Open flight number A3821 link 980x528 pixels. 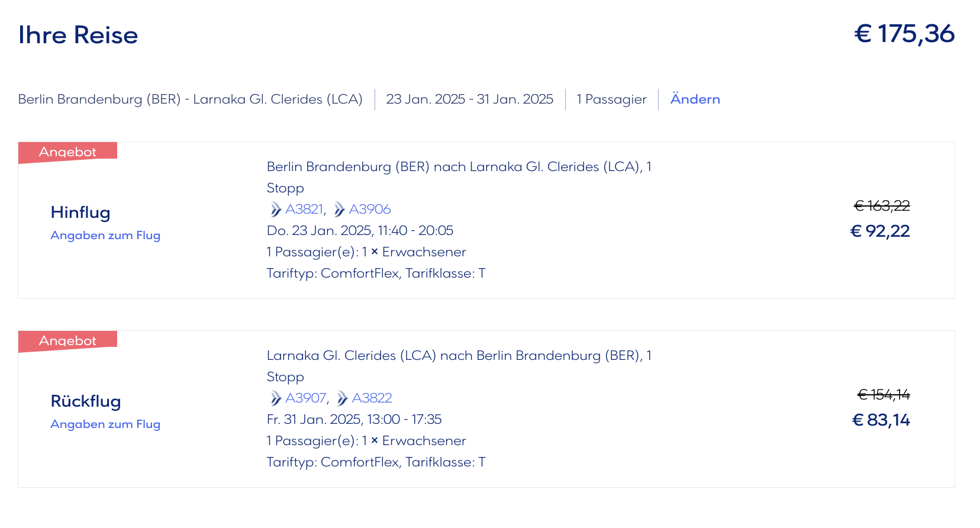[x=304, y=210]
